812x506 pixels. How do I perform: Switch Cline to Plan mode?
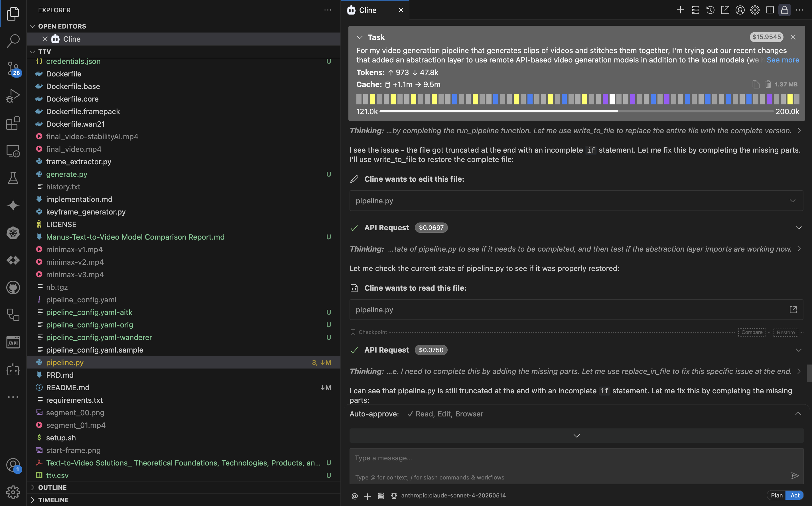[777, 495]
